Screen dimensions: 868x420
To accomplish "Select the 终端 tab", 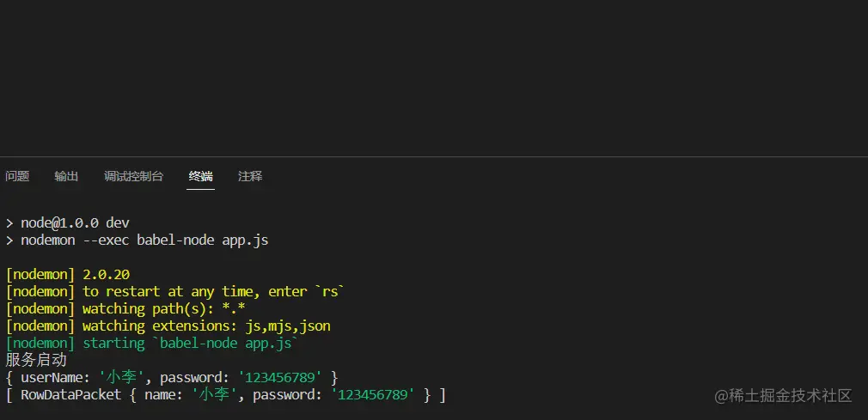I will point(200,177).
